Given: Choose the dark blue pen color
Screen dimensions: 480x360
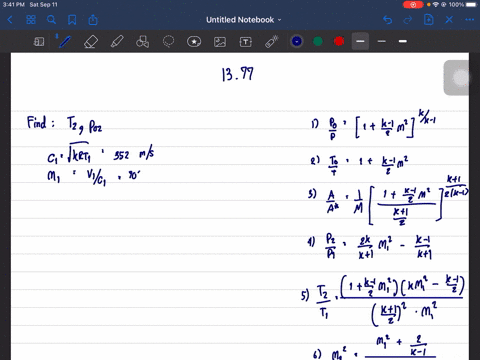Looking at the screenshot, I should (297, 41).
